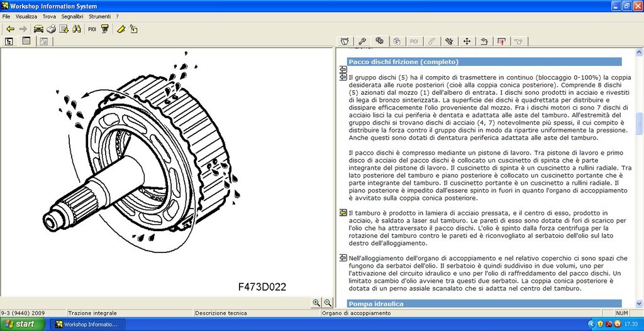Click the vertical scrollbar thumb in text pane
The height and width of the screenshot is (331, 644).
(x=639, y=122)
